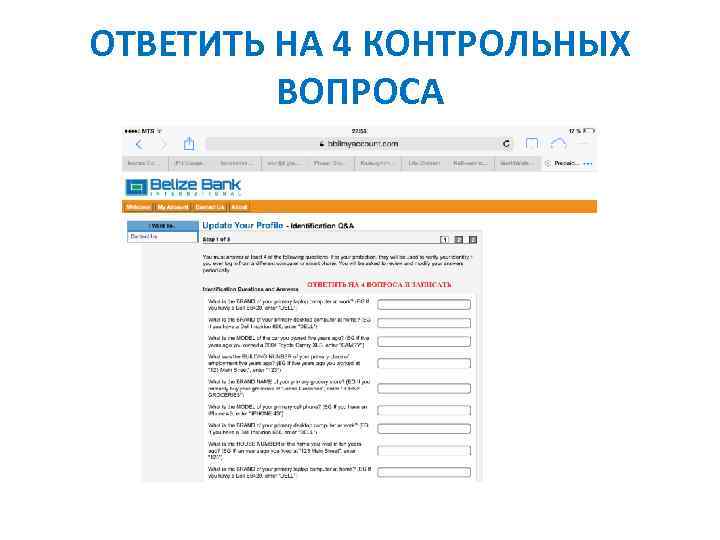The image size is (720, 540).
Task: Click answer field for cell phone MODEL
Action: click(x=424, y=410)
